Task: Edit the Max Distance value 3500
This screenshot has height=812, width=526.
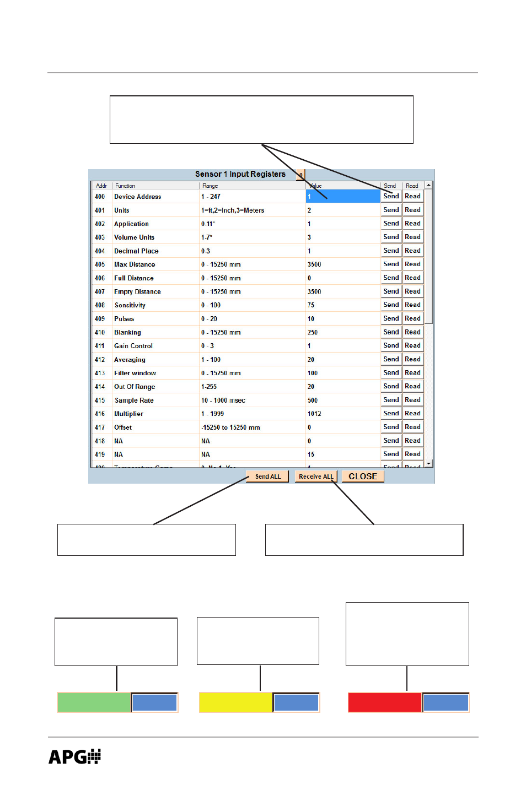Action: click(x=343, y=264)
